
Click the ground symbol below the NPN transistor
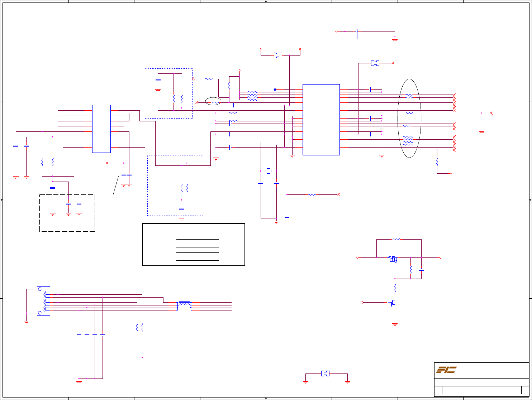(395, 324)
